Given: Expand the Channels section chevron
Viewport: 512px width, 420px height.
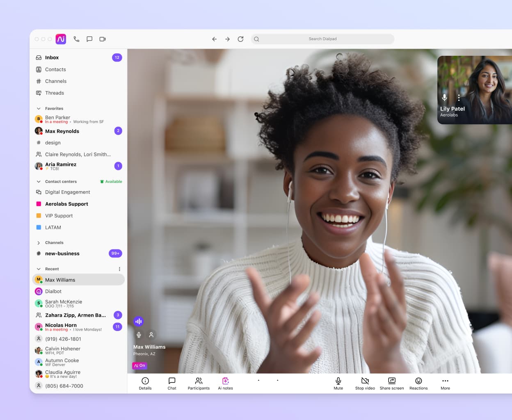Looking at the screenshot, I should point(39,243).
